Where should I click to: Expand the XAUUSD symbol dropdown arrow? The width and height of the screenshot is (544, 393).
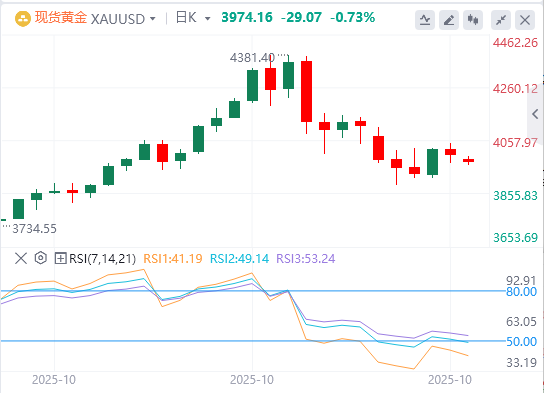[152, 19]
